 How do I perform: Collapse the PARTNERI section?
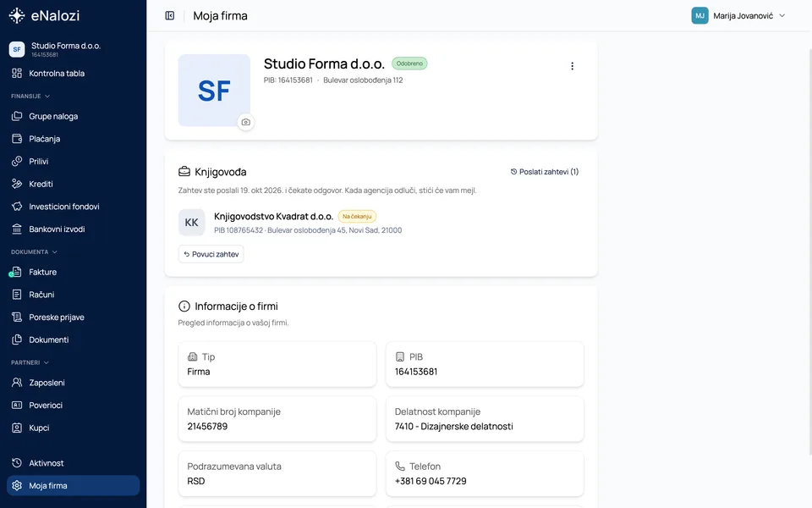pos(30,362)
